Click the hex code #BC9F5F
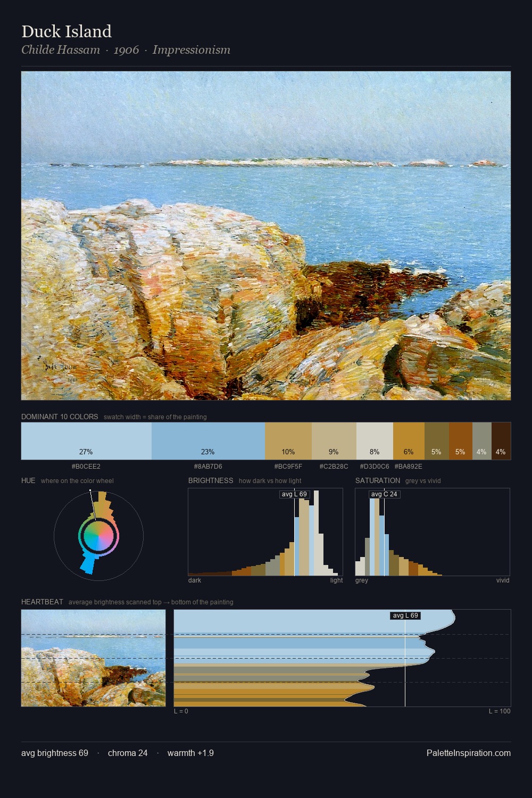This screenshot has height=798, width=532. [x=288, y=467]
